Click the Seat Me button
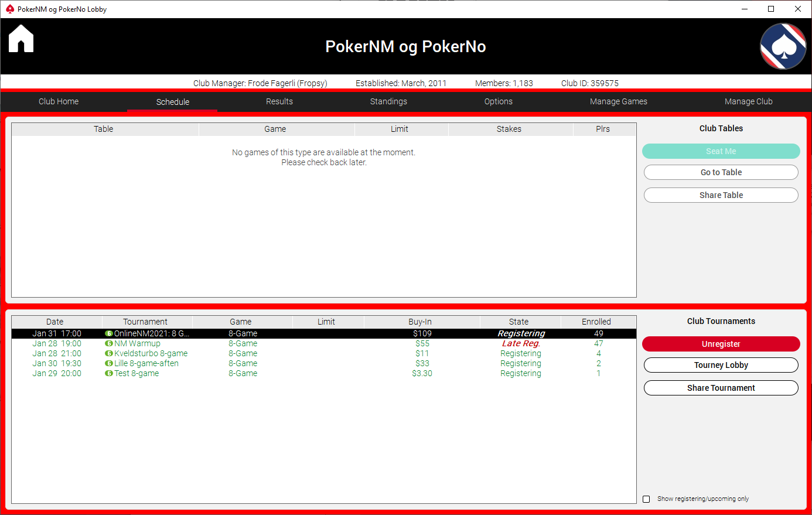812x515 pixels. pyautogui.click(x=721, y=151)
